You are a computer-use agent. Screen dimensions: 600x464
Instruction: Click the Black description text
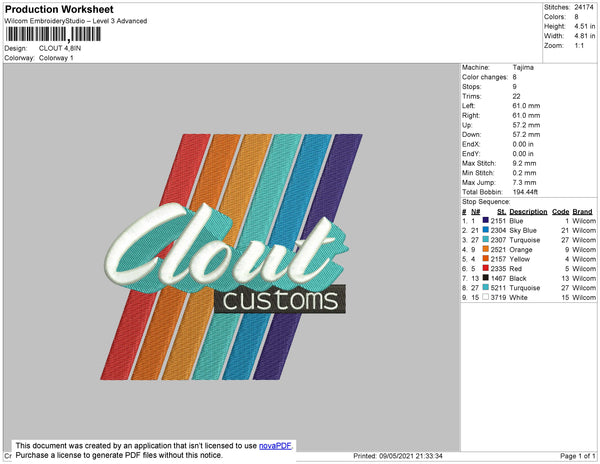[x=518, y=278]
